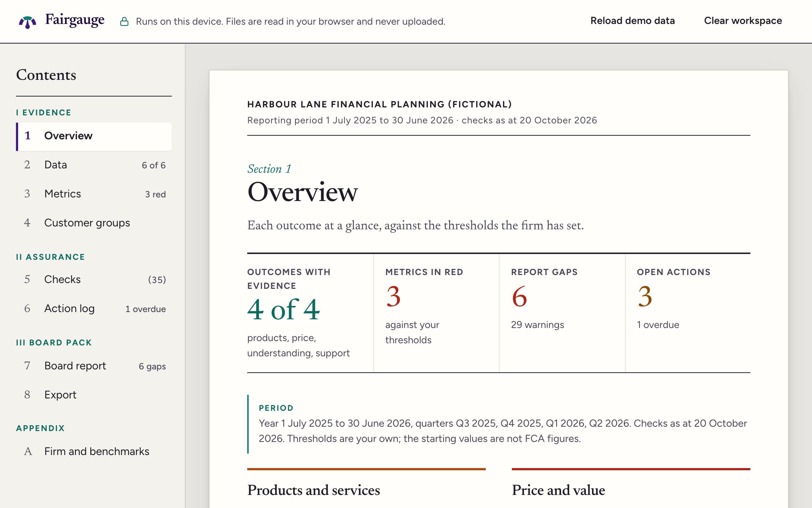Image resolution: width=812 pixels, height=508 pixels.
Task: Click the "III BOARD PACK" group heading
Action: pyautogui.click(x=54, y=343)
